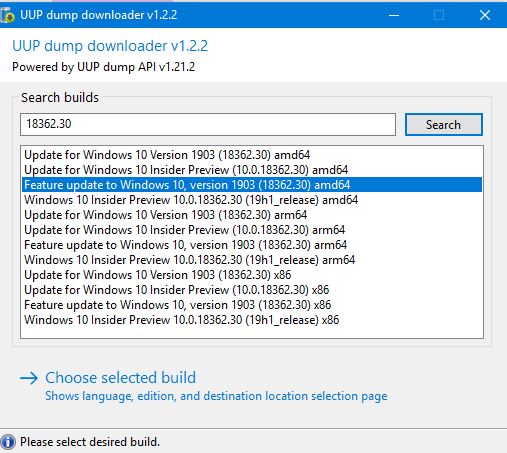Select Windows 10 Insider Preview 19h1_release x86
This screenshot has height=453, width=507.
(x=252, y=320)
